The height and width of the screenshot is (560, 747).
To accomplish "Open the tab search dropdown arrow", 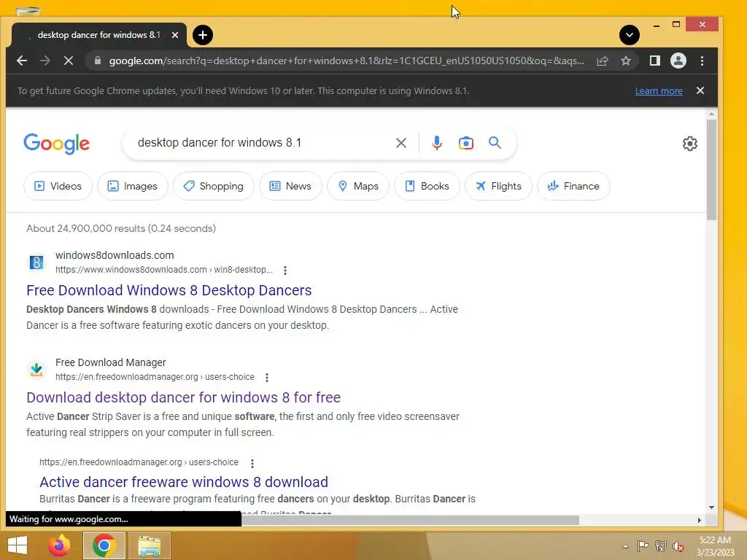I will coord(630,35).
